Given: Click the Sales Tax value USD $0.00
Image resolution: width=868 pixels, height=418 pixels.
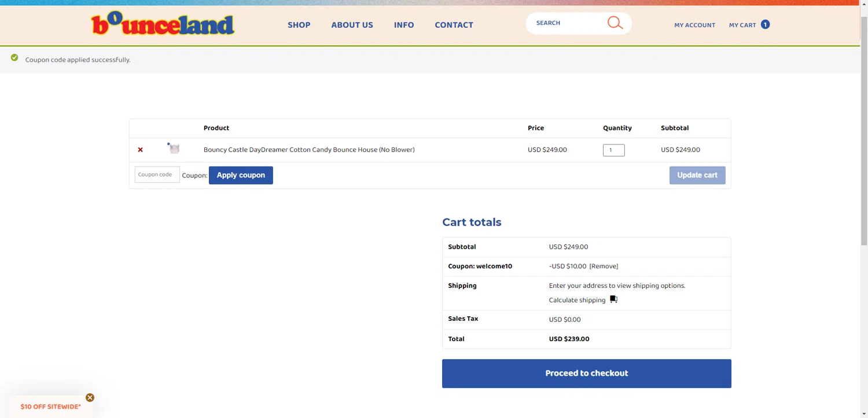Looking at the screenshot, I should click(x=565, y=320).
